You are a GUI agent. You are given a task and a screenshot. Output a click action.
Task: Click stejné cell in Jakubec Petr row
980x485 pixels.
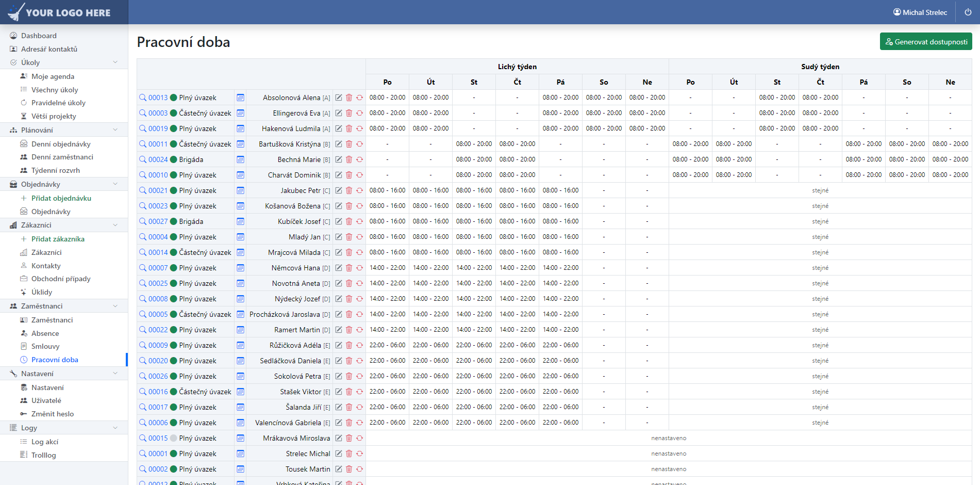pyautogui.click(x=820, y=190)
